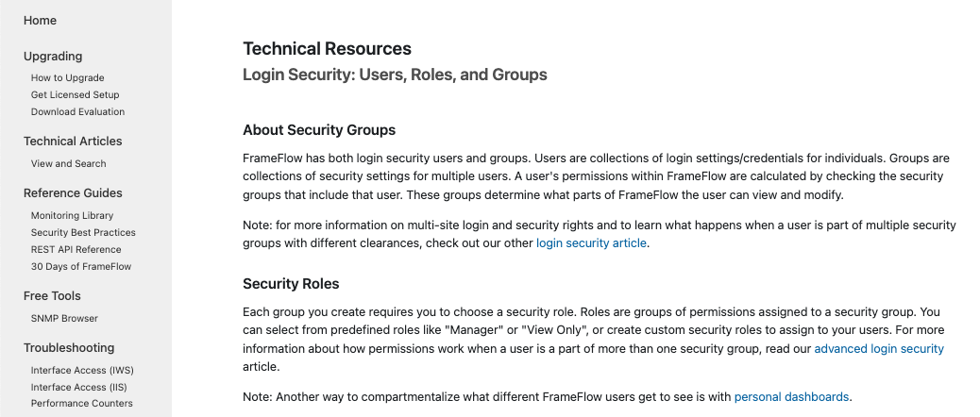Screen dimensions: 980x417
Task: Select Monitoring Library link
Action: coord(73,215)
